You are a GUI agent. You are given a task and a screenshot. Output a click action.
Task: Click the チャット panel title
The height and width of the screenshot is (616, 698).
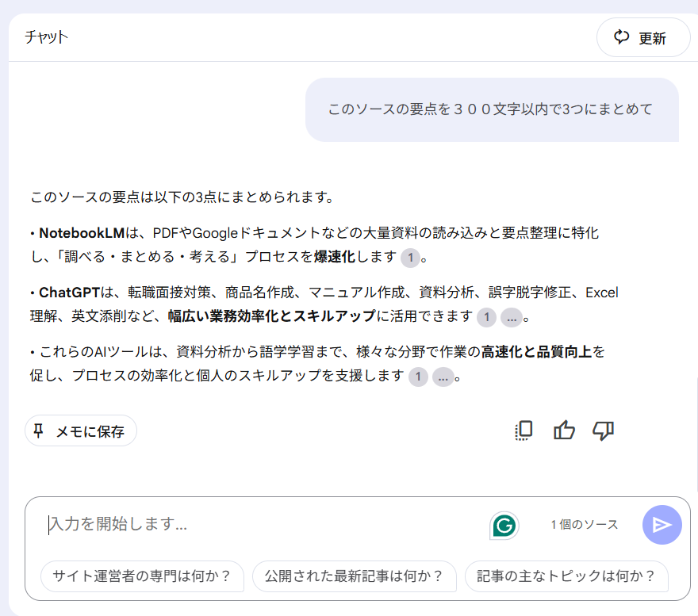click(46, 37)
